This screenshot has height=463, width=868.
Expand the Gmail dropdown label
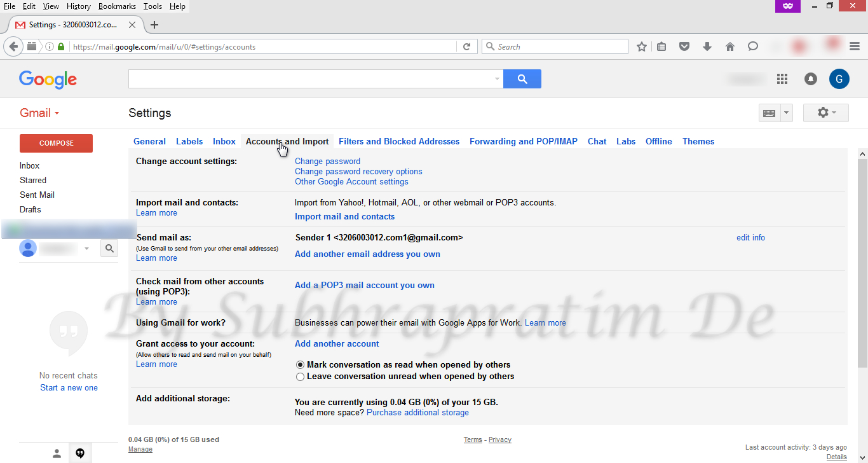39,113
